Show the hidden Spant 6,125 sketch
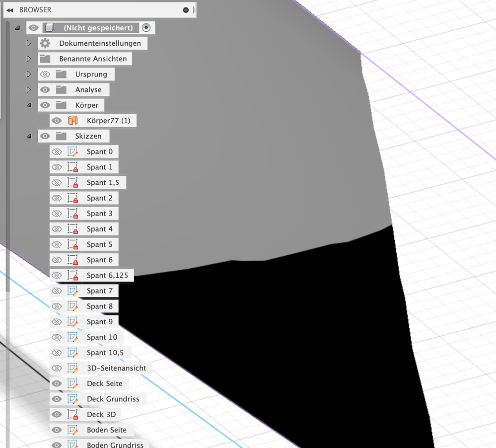This screenshot has height=448, width=496. pyautogui.click(x=57, y=275)
